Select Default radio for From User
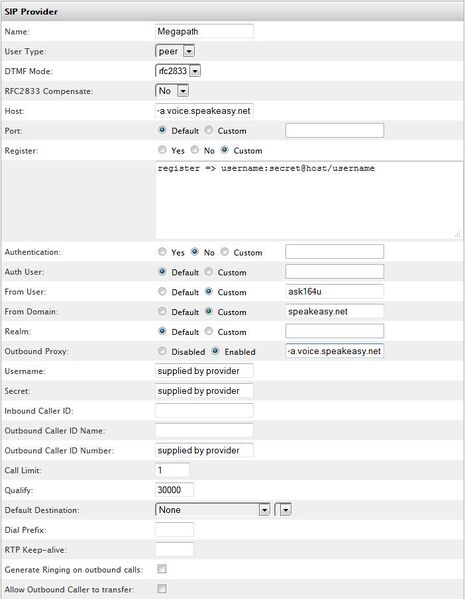 point(162,291)
